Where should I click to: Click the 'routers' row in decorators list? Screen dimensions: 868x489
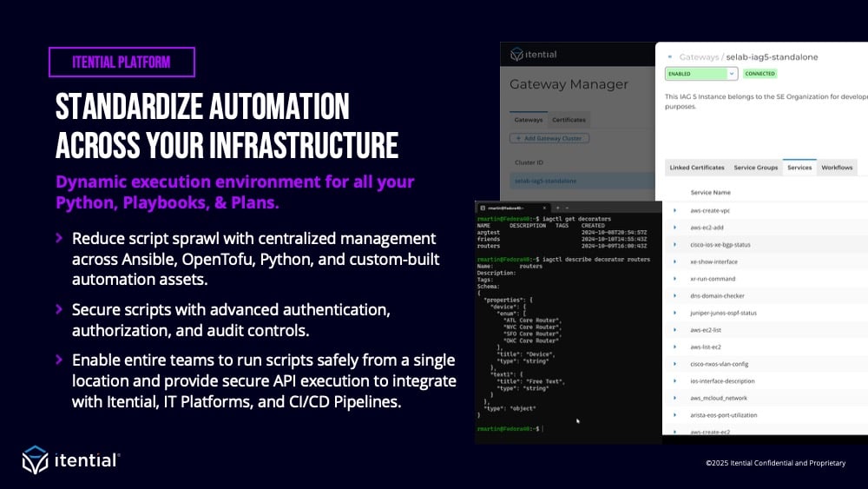(x=562, y=246)
